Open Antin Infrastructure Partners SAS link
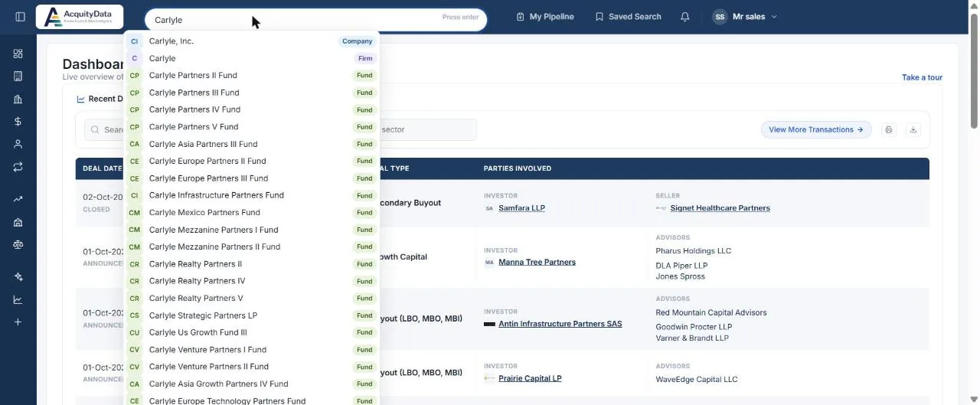Image resolution: width=980 pixels, height=405 pixels. coord(560,324)
